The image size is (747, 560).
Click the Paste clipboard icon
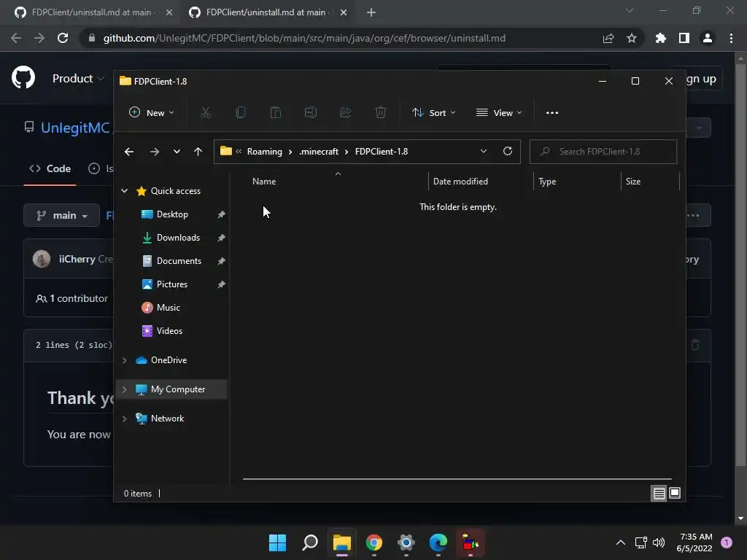pyautogui.click(x=275, y=113)
